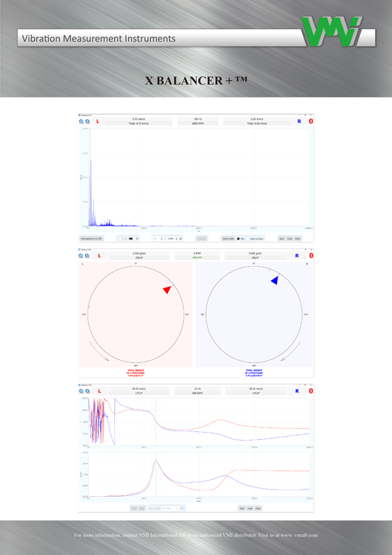Click the red Bluetooth icon in the run-up window

tap(311, 391)
